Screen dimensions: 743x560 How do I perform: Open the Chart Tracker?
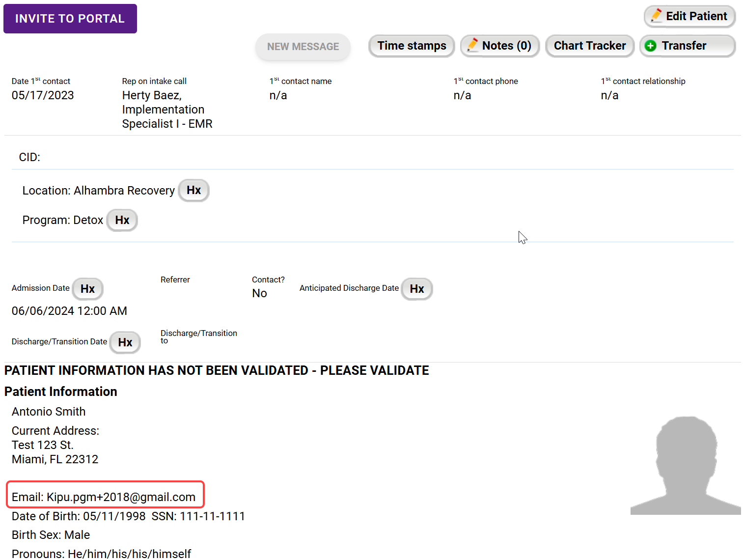[589, 46]
